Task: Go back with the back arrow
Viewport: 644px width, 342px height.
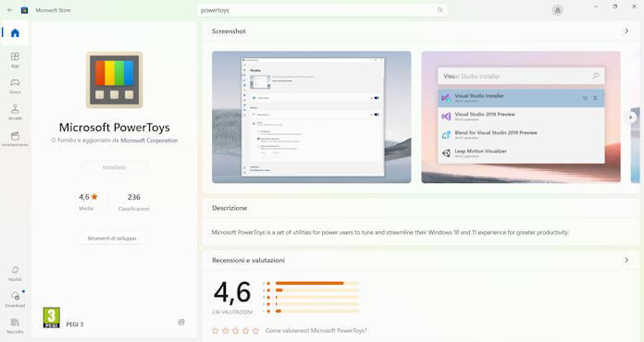Action: click(10, 10)
